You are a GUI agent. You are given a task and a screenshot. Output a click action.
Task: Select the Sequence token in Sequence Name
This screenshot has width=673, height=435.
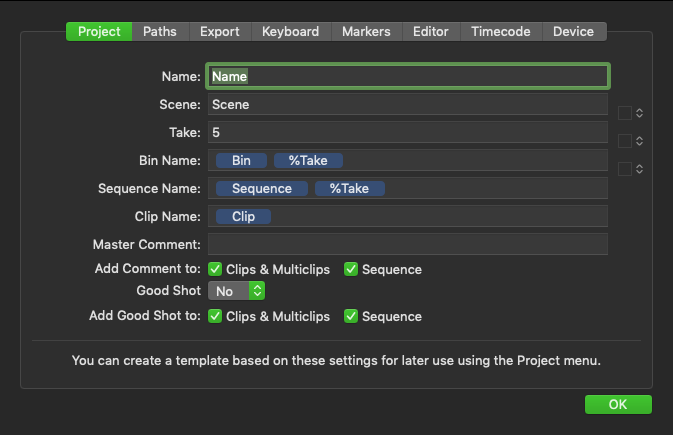[262, 189]
